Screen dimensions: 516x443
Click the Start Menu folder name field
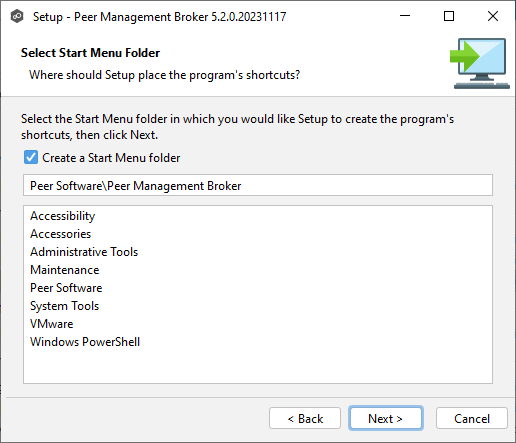(x=258, y=185)
